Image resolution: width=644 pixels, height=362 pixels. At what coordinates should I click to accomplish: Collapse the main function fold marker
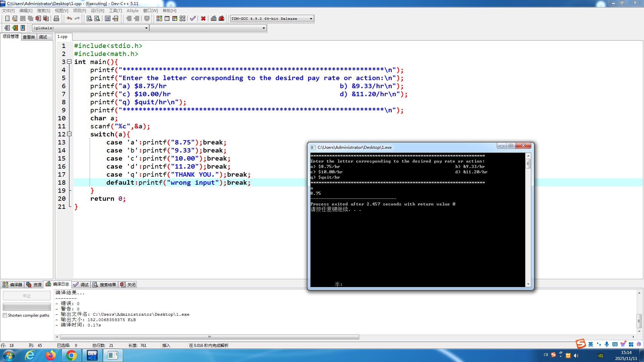click(x=69, y=62)
